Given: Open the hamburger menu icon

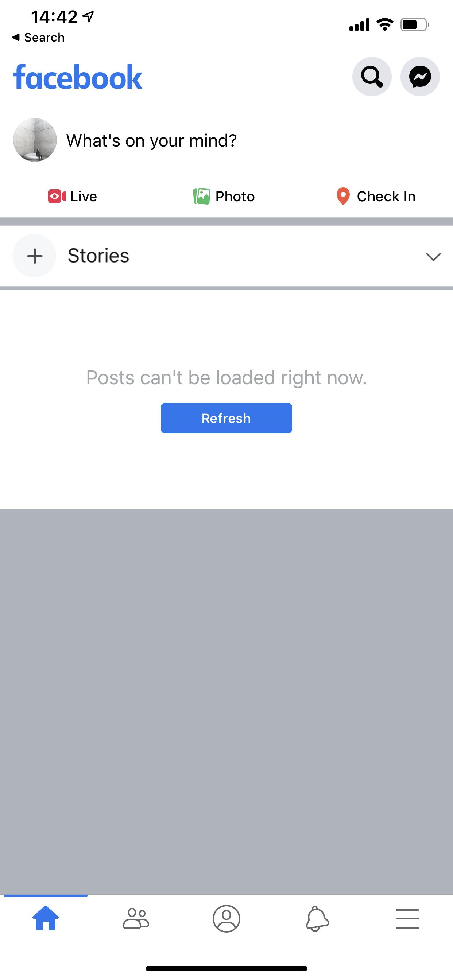Looking at the screenshot, I should coord(407,919).
